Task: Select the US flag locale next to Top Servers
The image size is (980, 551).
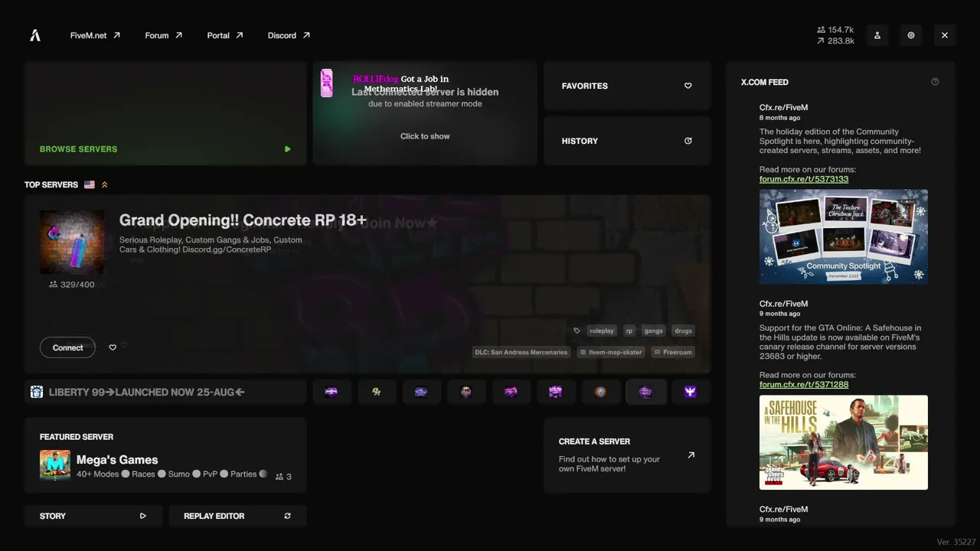Action: pos(90,184)
